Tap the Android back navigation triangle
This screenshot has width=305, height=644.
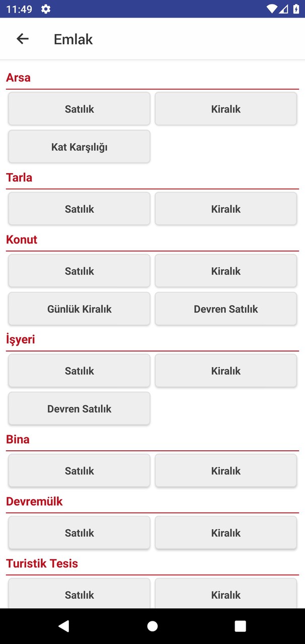click(63, 626)
